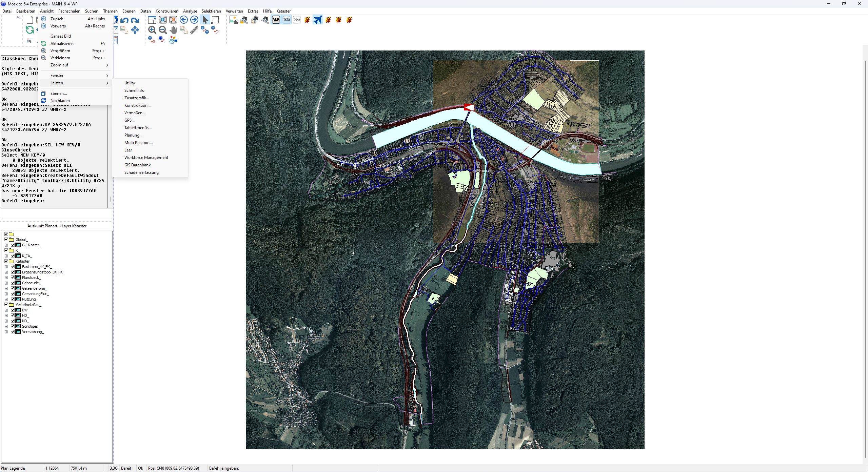The height and width of the screenshot is (472, 868).
Task: Click the ruler measure tool
Action: coord(194,30)
